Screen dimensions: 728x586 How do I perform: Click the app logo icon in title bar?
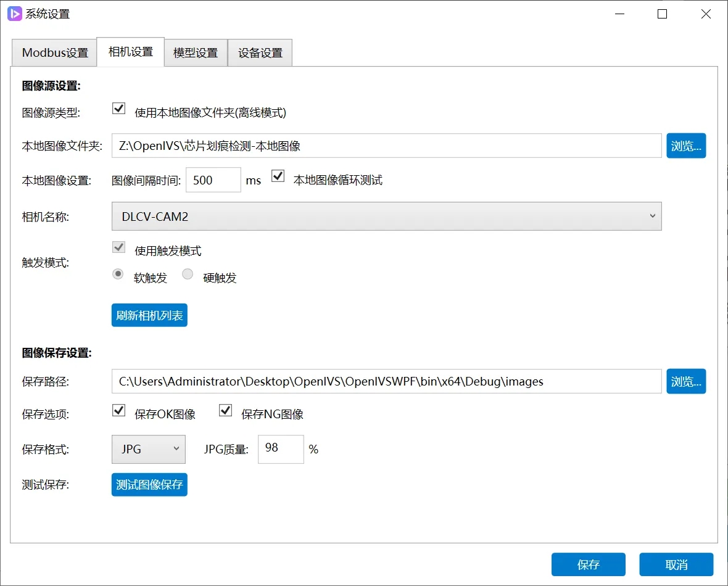pos(14,14)
